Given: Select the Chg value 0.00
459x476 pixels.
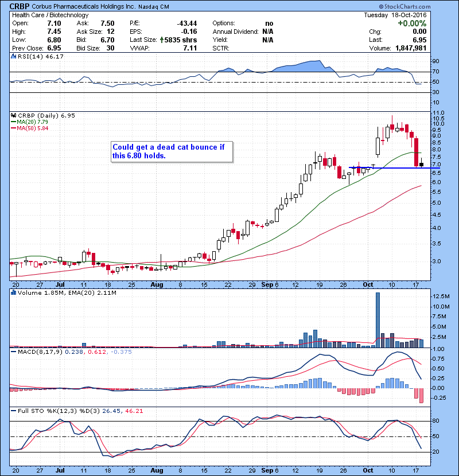Looking at the screenshot, I should pyautogui.click(x=419, y=32).
